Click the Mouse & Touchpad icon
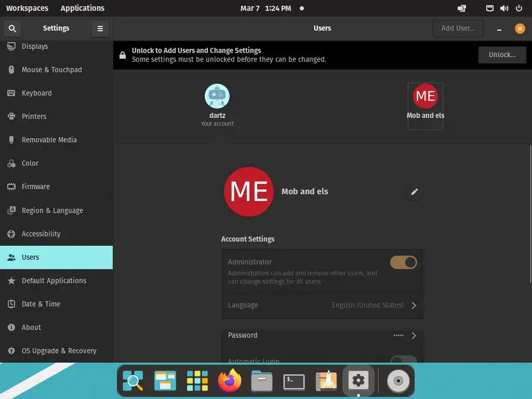This screenshot has width=532, height=399. [x=11, y=70]
